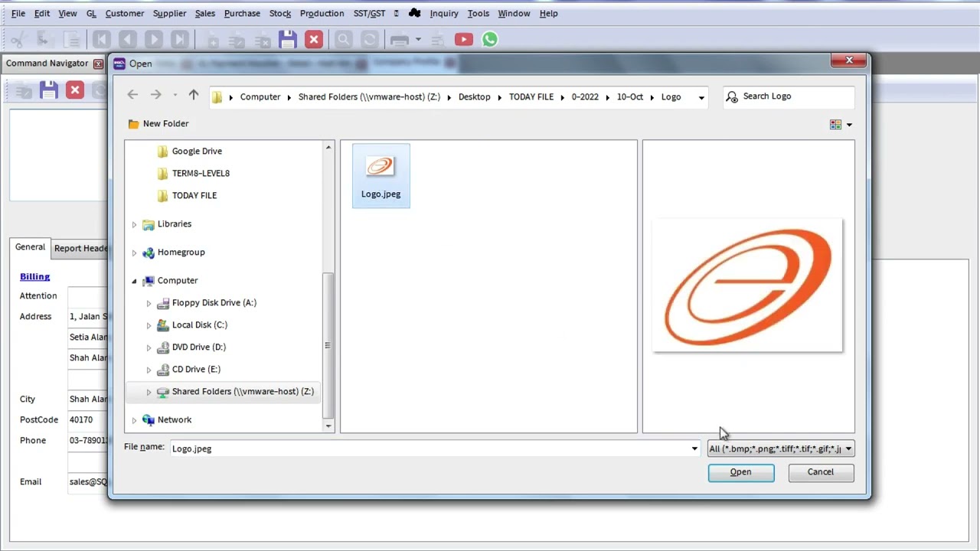Click the New document icon in the toolbar
Screen dimensions: 980x551
pos(212,40)
